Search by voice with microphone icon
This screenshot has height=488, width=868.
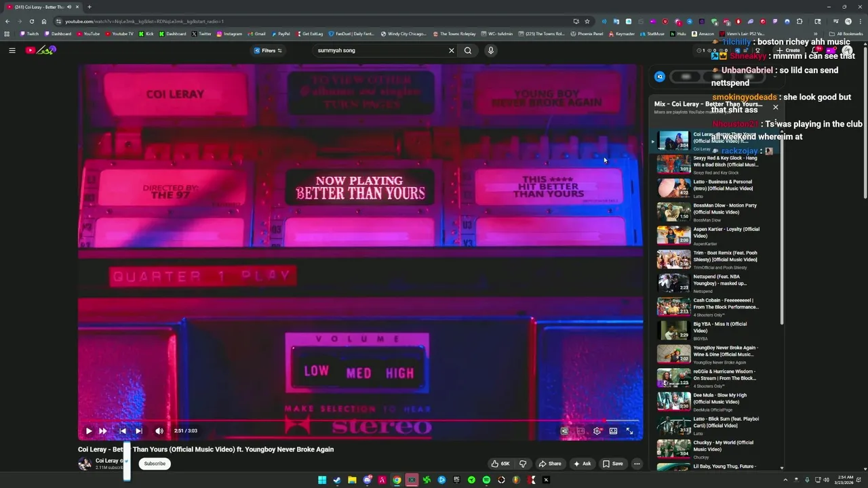(x=490, y=50)
